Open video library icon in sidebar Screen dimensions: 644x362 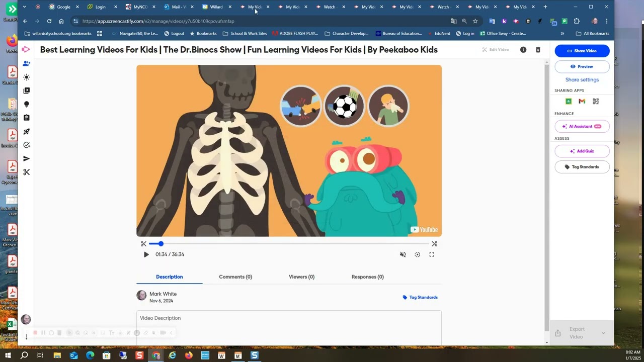[x=27, y=90]
